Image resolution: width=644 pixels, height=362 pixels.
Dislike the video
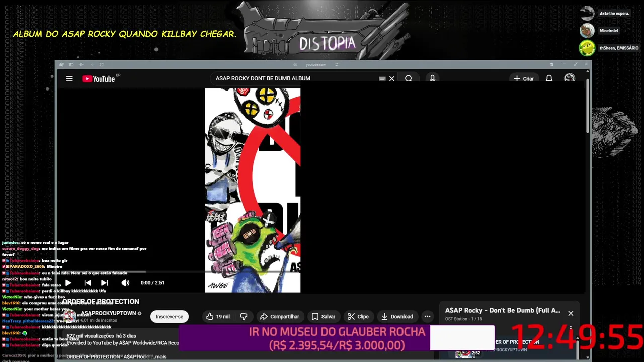coord(244,316)
